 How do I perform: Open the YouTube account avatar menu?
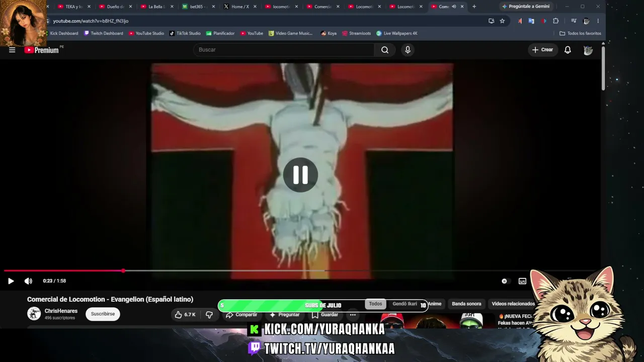tap(588, 50)
